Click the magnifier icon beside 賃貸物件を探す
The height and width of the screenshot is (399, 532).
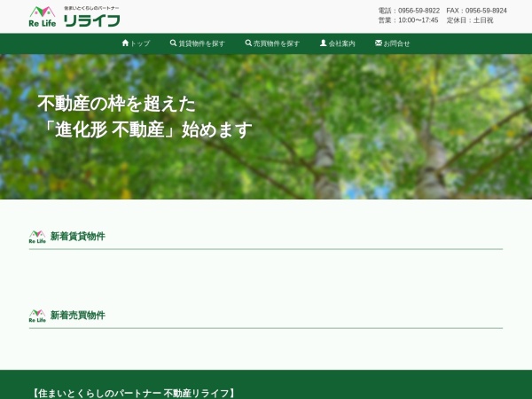point(173,43)
